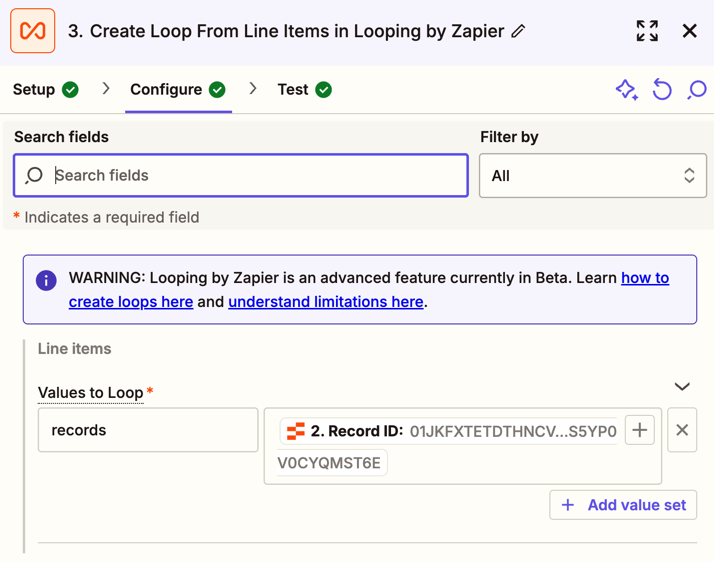Select the Configure tab
The width and height of the screenshot is (714, 562).
178,90
